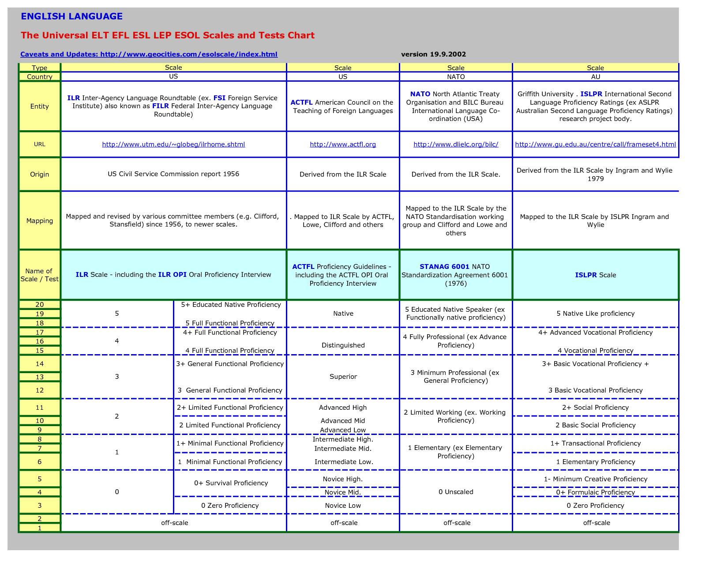Click '5 Educated Native Speaker' NATO cell

click(456, 314)
